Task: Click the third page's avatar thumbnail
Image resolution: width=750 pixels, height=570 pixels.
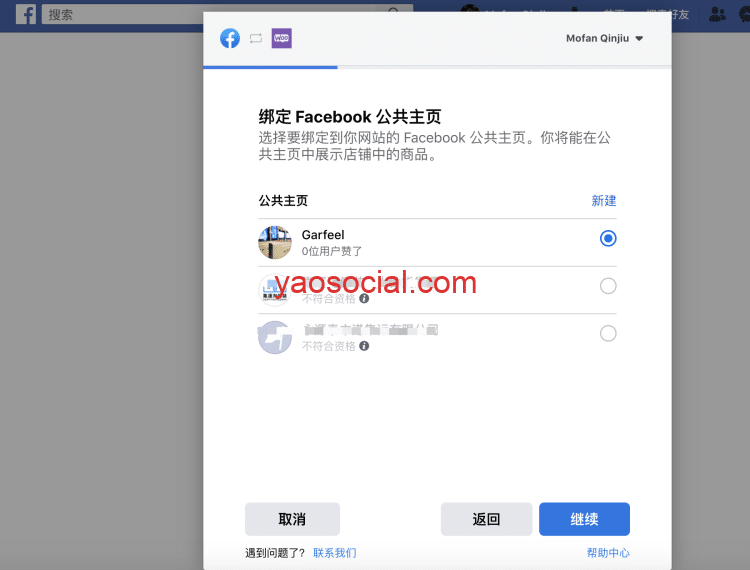Action: (x=275, y=337)
